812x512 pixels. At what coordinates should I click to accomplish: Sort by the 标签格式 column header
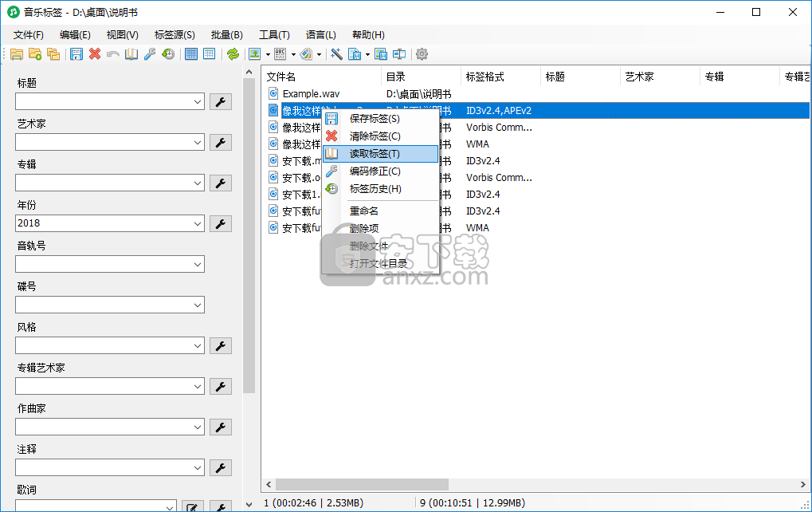(500, 77)
